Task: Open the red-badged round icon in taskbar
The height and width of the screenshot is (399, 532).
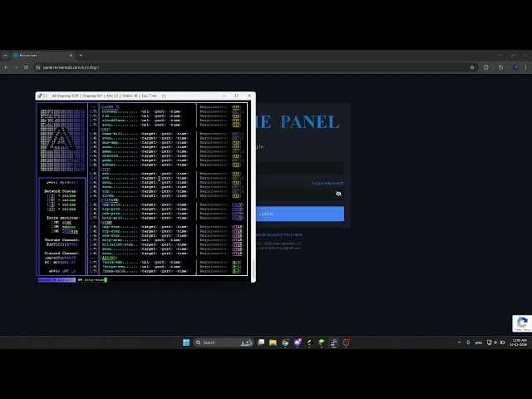Action: (346, 342)
